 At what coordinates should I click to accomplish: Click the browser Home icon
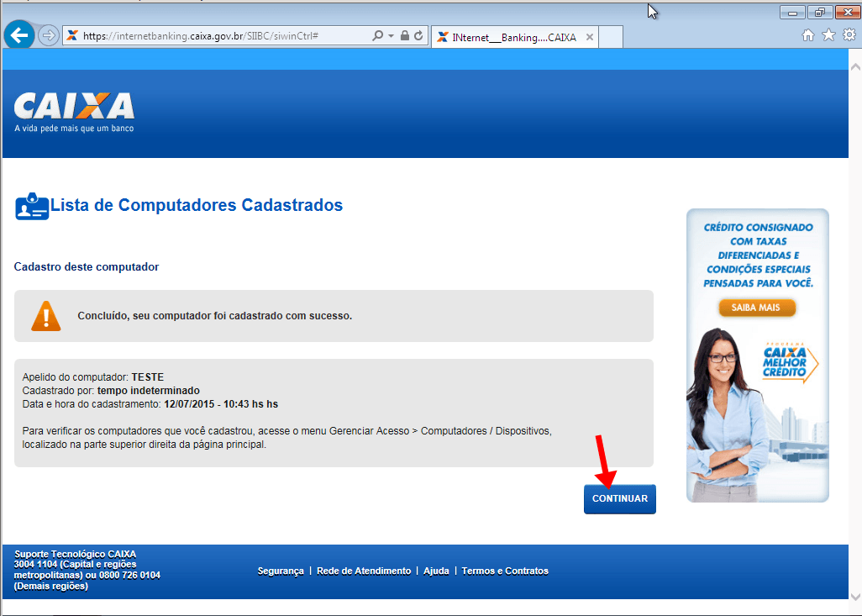click(x=808, y=36)
